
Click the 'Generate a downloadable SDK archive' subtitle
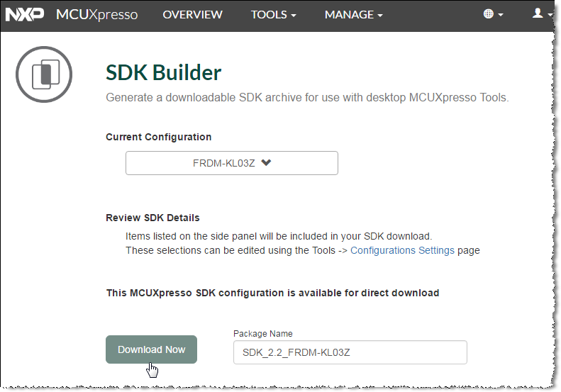coord(307,98)
